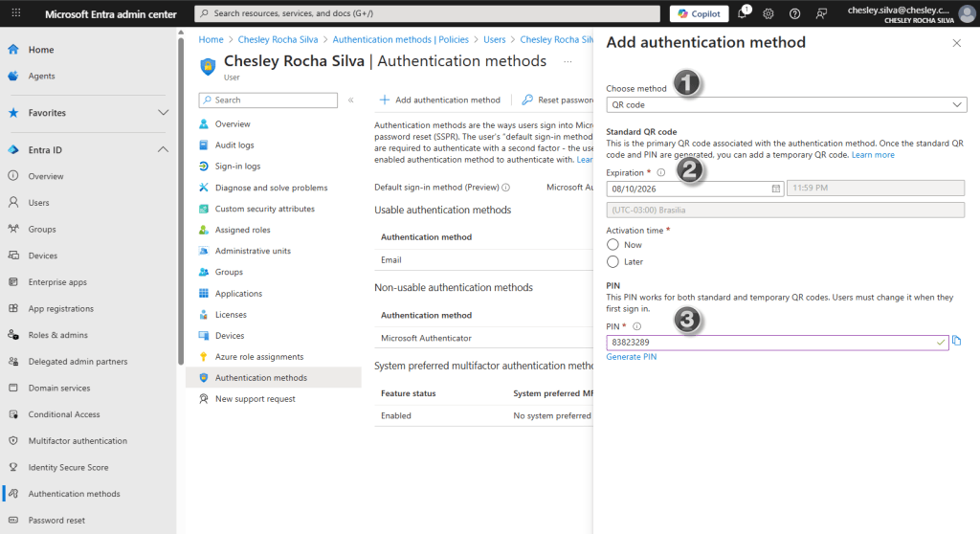Viewport: 980px width, 534px height.
Task: Open the feedback icon in header
Action: pyautogui.click(x=821, y=13)
